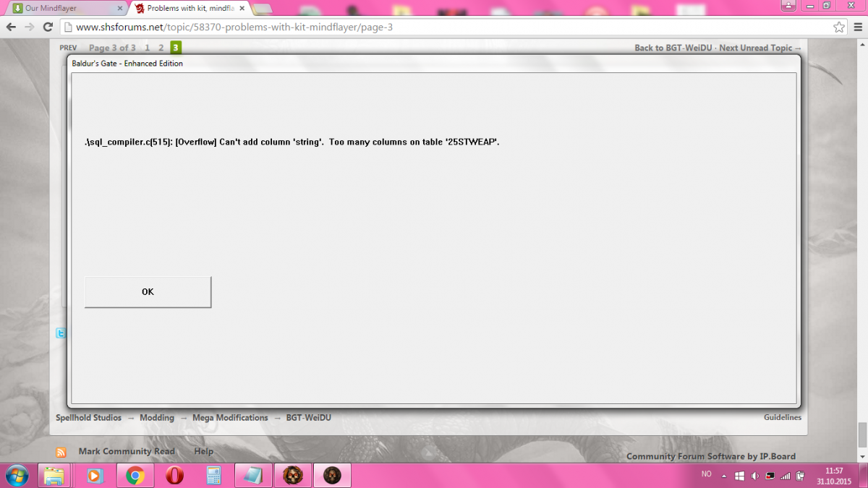Image resolution: width=868 pixels, height=488 pixels.
Task: Open Mega Modifications breadcrumb
Action: point(230,418)
